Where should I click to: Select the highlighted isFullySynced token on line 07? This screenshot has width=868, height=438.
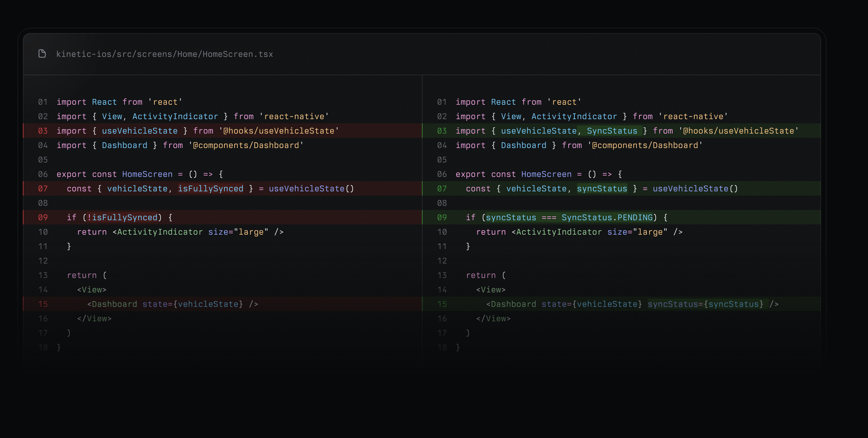coord(211,189)
